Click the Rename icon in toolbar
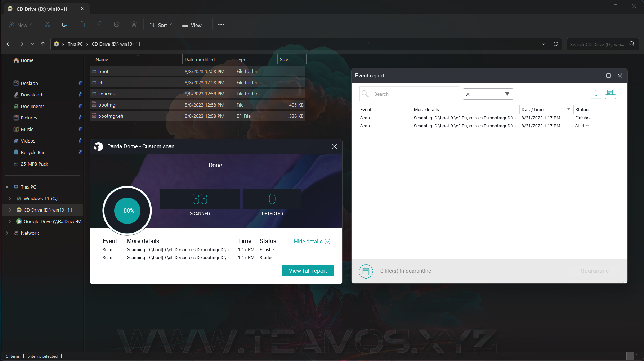644x361 pixels. click(x=99, y=24)
